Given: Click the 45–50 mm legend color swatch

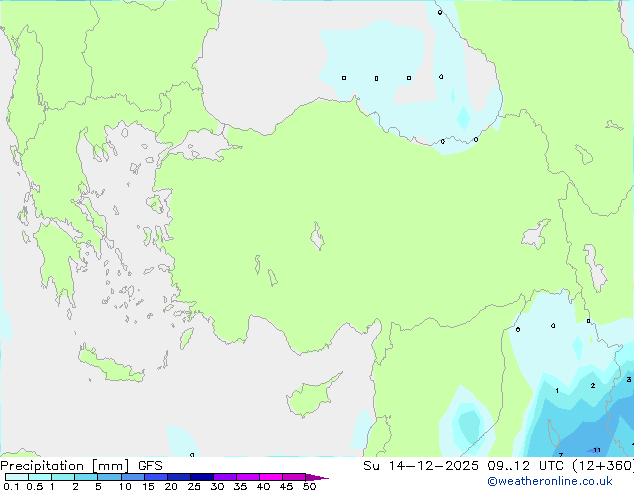Looking at the screenshot, I should click(x=294, y=477).
